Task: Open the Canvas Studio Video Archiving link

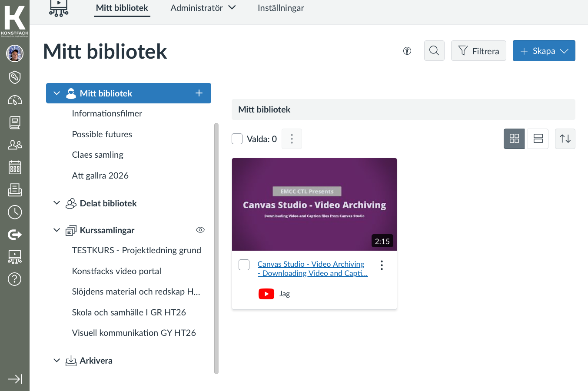Action: coord(312,268)
